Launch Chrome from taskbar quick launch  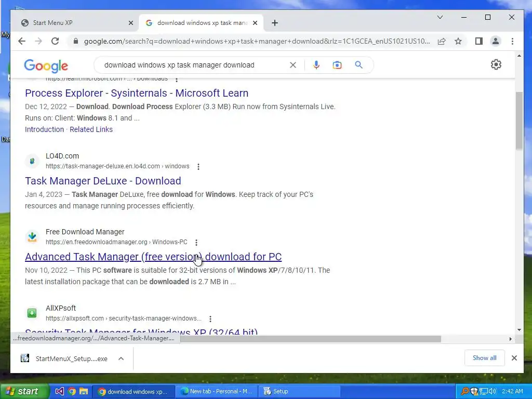(72, 391)
